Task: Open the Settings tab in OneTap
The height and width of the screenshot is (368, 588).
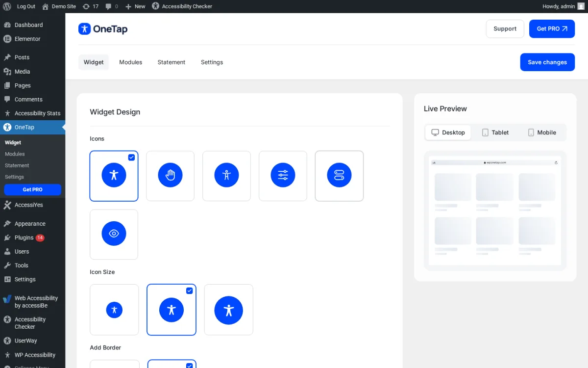Action: [212, 62]
